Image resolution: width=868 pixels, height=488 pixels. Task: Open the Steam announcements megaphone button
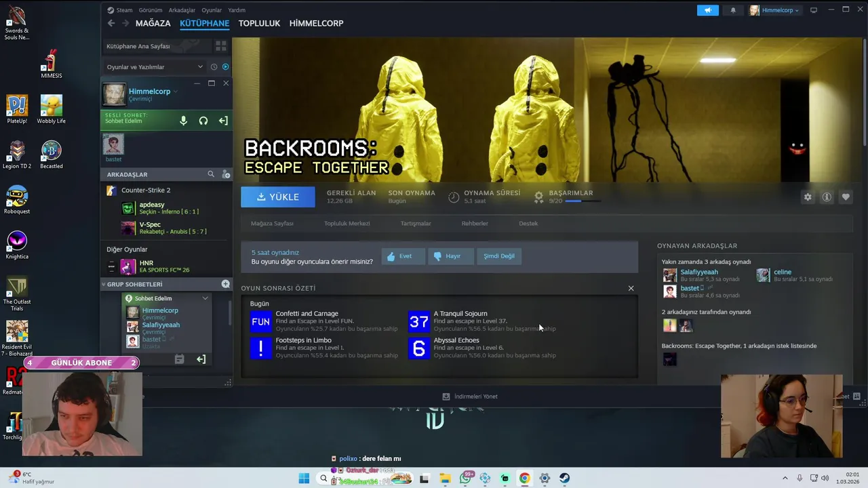707,10
